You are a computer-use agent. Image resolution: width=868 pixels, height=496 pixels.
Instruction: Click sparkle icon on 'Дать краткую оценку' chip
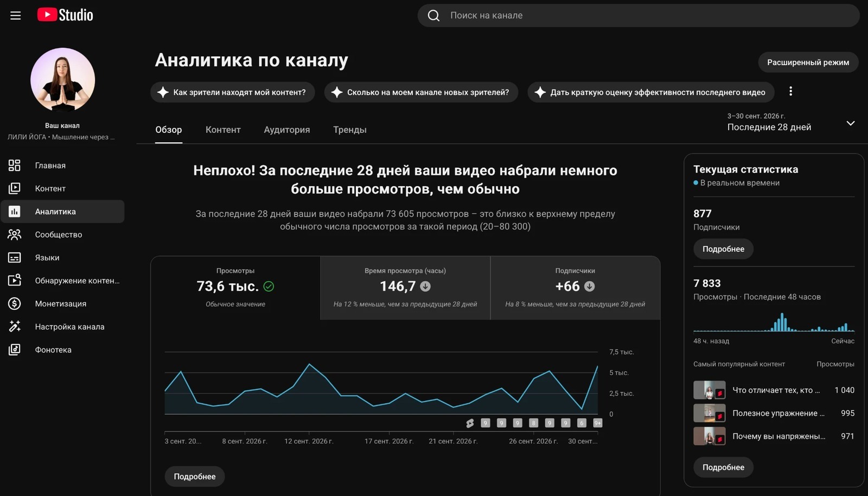pos(540,92)
